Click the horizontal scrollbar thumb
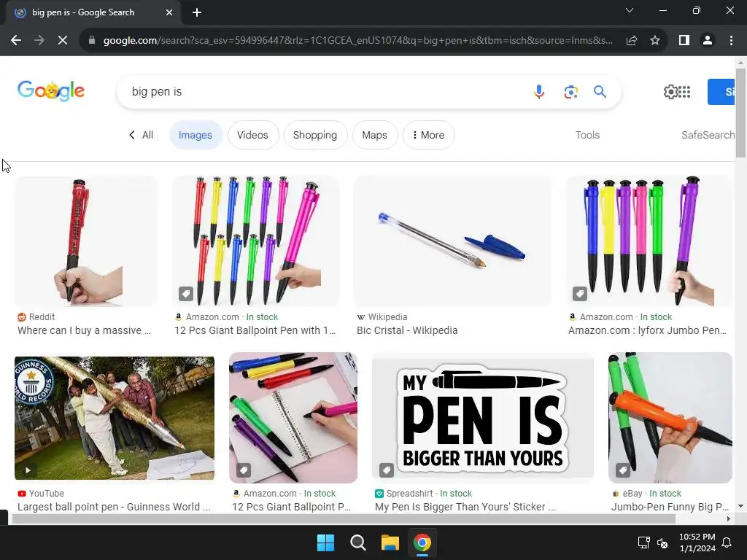The width and height of the screenshot is (747, 560). click(x=343, y=518)
